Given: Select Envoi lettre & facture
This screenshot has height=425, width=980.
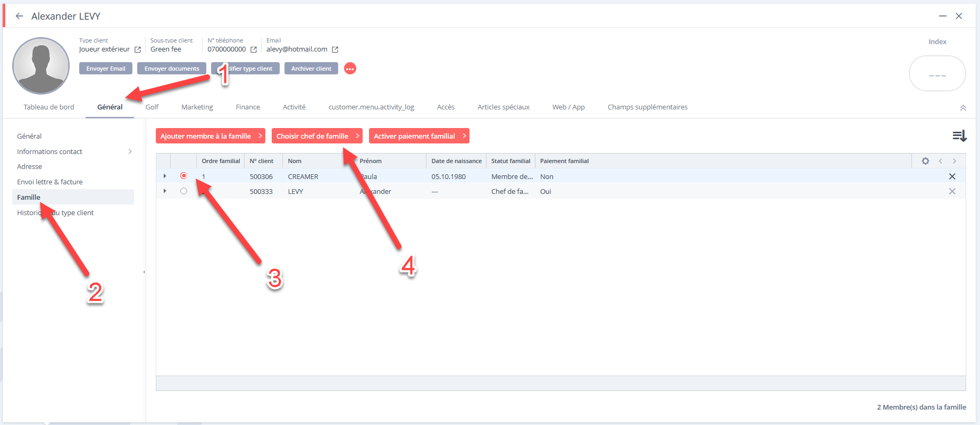Looking at the screenshot, I should (x=50, y=182).
